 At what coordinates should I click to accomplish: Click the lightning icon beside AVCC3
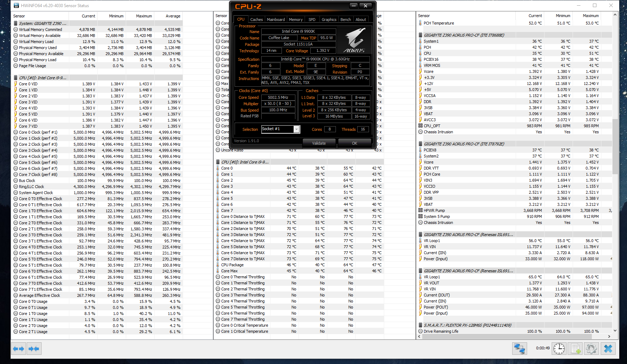coord(420,120)
